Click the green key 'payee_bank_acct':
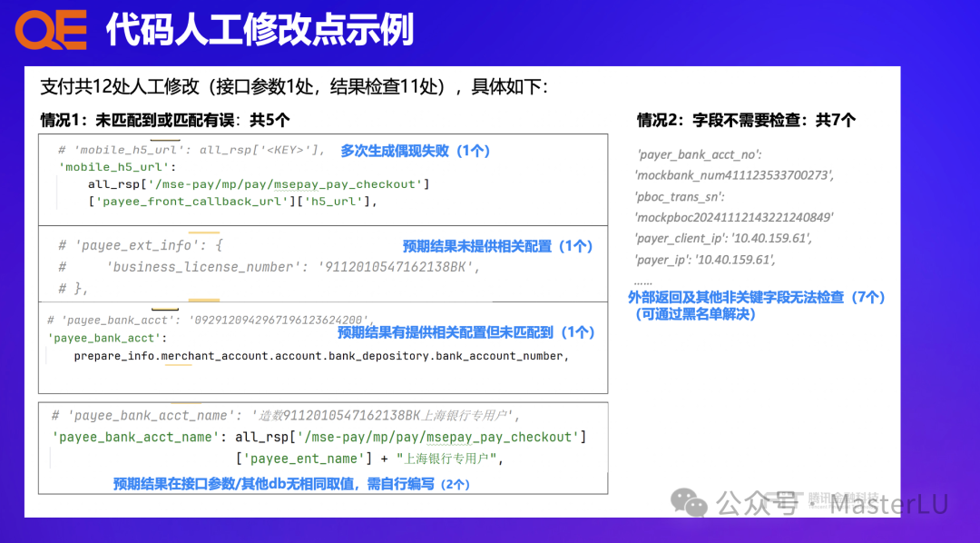This screenshot has height=543, width=980. coord(107,339)
